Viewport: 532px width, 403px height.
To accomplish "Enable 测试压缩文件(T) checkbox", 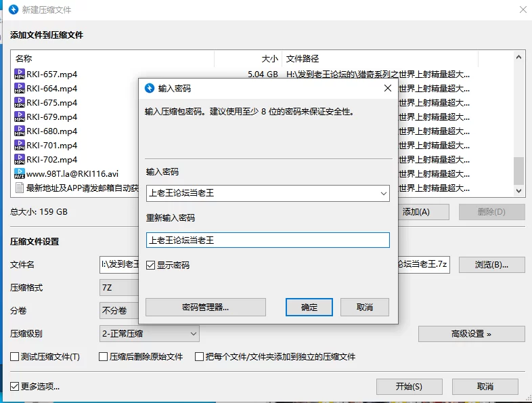I will (x=15, y=357).
